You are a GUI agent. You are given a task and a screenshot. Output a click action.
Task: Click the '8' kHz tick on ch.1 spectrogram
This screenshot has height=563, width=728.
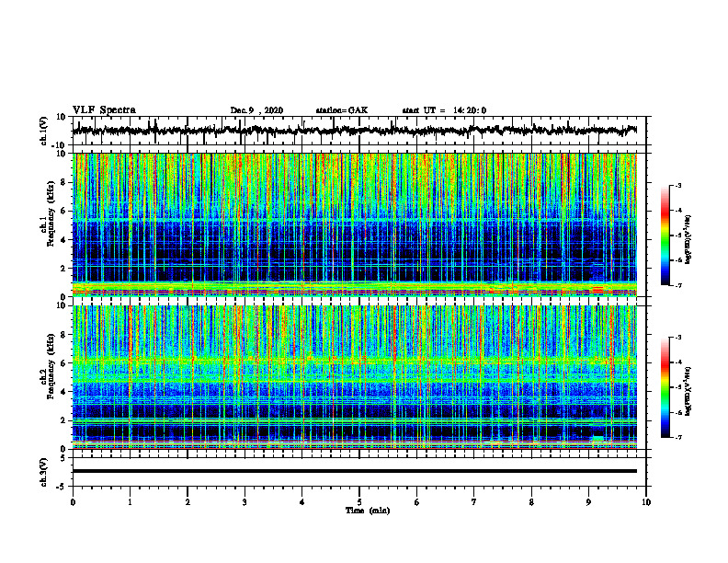64,182
